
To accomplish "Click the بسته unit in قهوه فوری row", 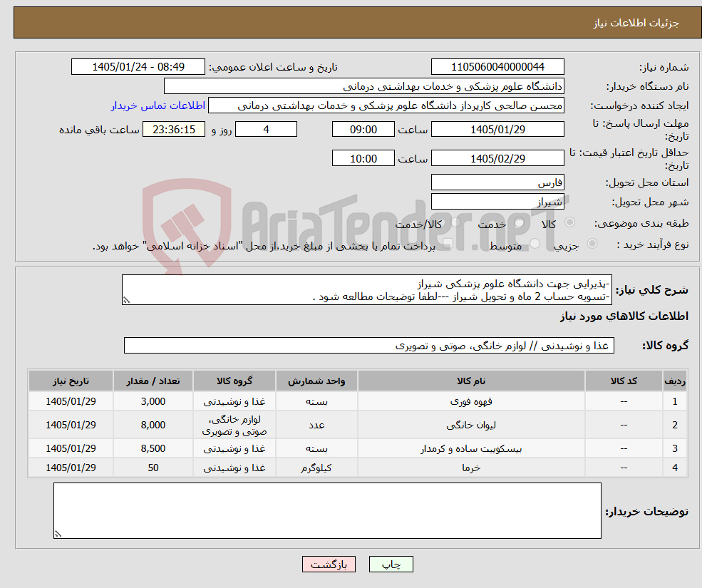I will [x=316, y=401].
